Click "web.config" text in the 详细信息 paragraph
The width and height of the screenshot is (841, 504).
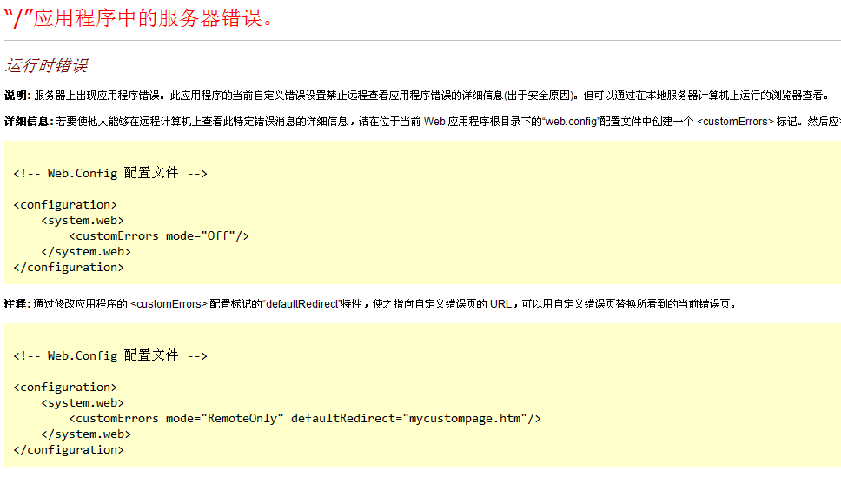point(571,122)
